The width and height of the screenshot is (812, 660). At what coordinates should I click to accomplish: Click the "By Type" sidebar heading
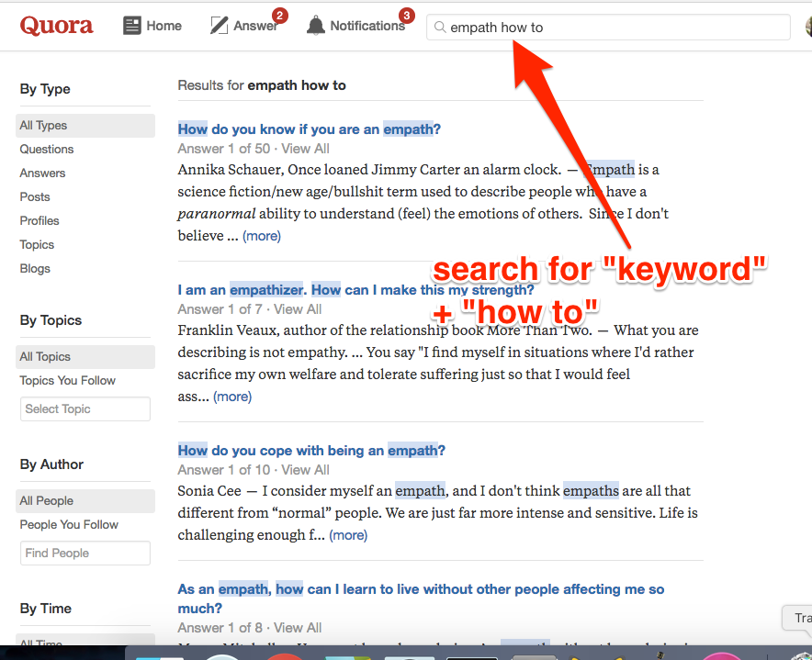coord(45,89)
